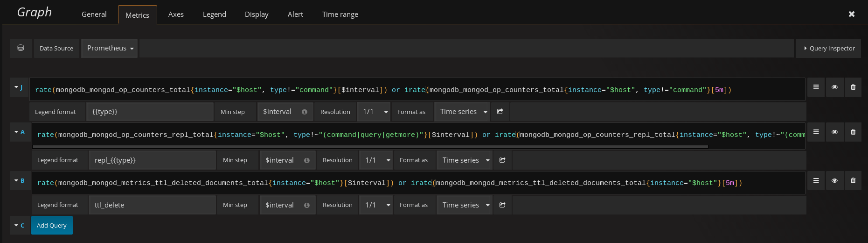
Task: Toggle eye icon for query B
Action: (x=834, y=180)
